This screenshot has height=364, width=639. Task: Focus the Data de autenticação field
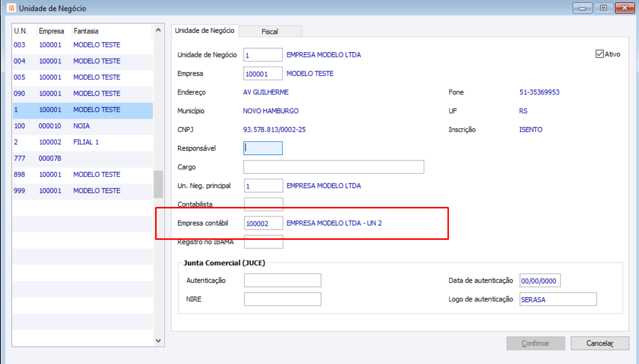pos(540,280)
